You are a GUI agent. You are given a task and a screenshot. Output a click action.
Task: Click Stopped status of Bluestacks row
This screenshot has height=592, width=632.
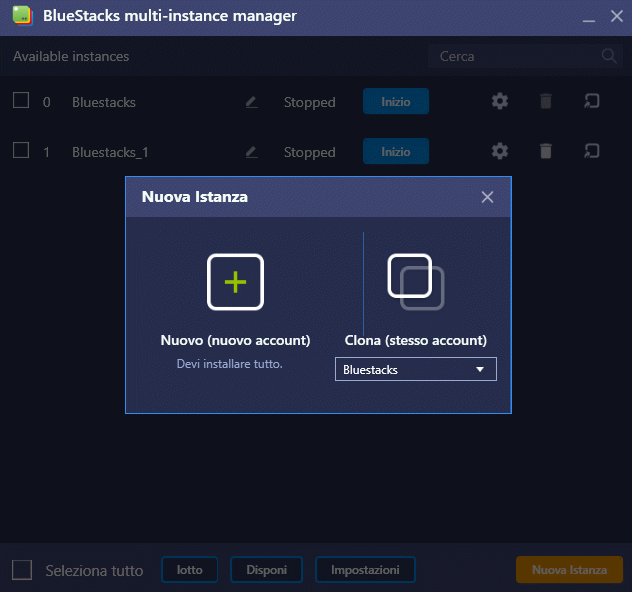point(310,103)
